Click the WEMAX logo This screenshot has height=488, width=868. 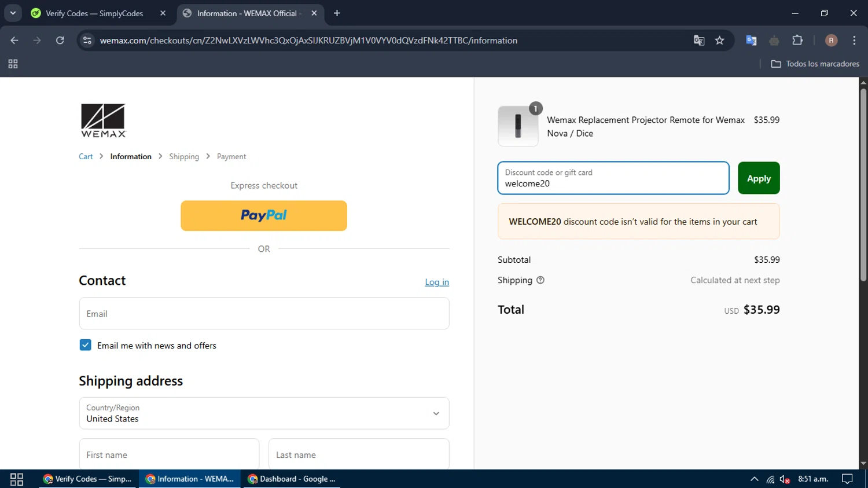coord(103,120)
